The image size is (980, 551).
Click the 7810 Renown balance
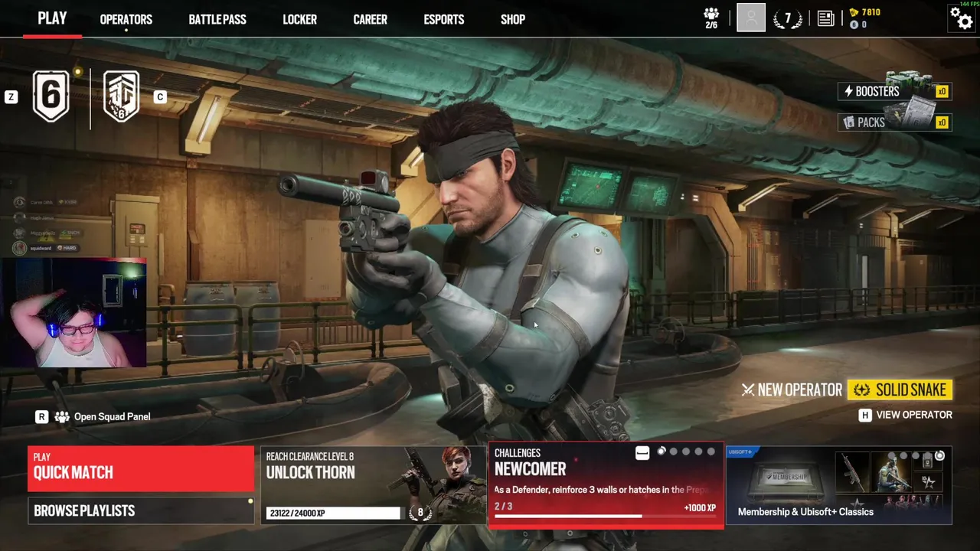click(x=871, y=12)
